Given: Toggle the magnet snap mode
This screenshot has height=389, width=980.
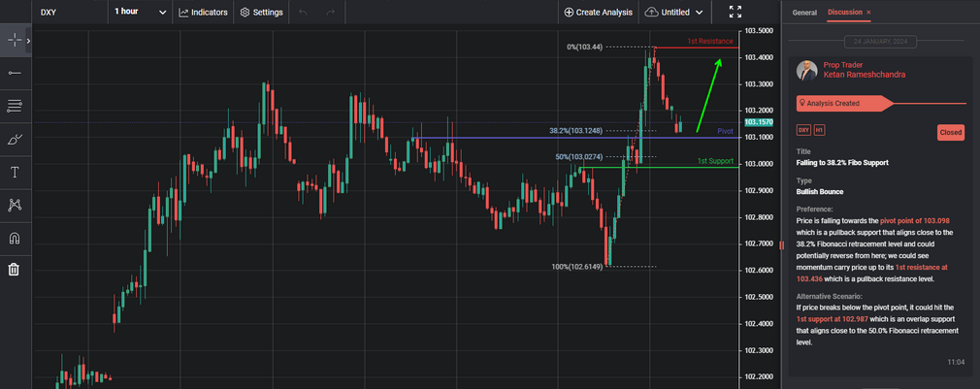Looking at the screenshot, I should [15, 238].
